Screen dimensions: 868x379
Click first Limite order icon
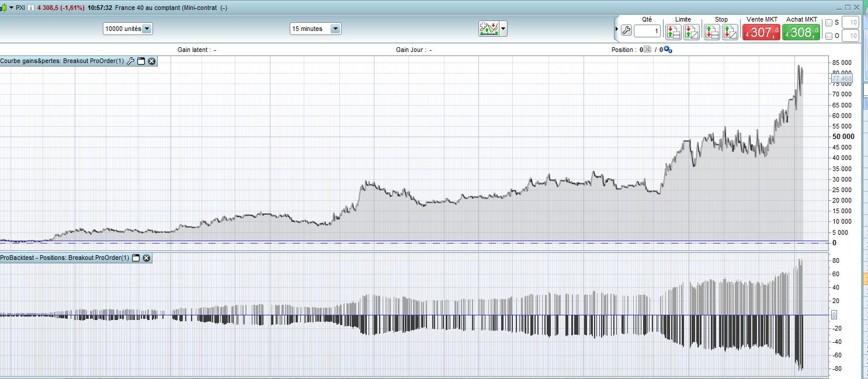tap(674, 32)
